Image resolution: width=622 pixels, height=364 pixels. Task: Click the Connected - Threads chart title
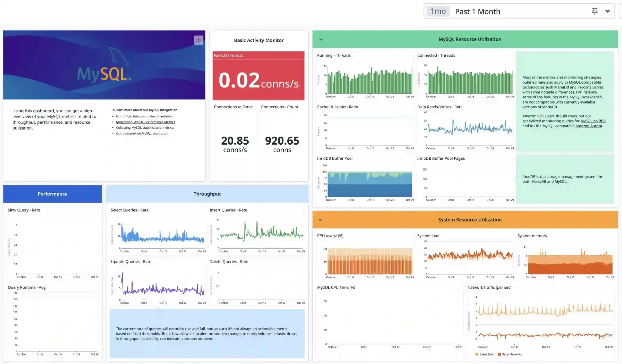pyautogui.click(x=436, y=55)
